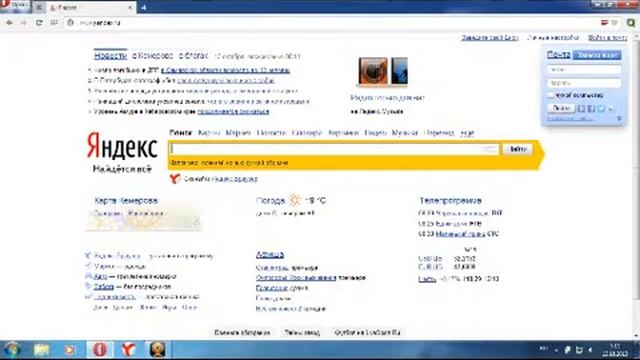Click the heart bookmark icon in address bar

click(x=614, y=23)
